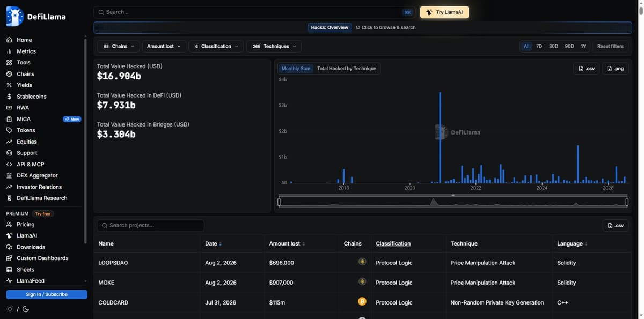Open Downloads via its cloud icon

(x=9, y=247)
